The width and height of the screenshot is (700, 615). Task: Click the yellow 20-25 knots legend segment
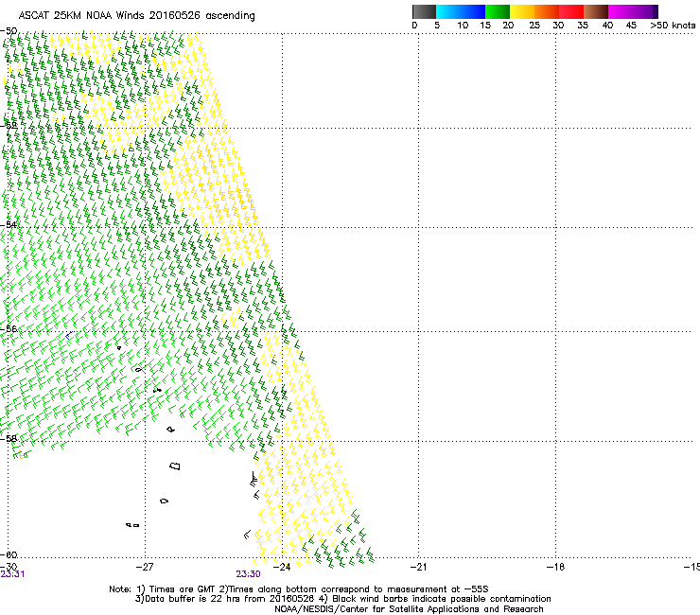[x=522, y=11]
